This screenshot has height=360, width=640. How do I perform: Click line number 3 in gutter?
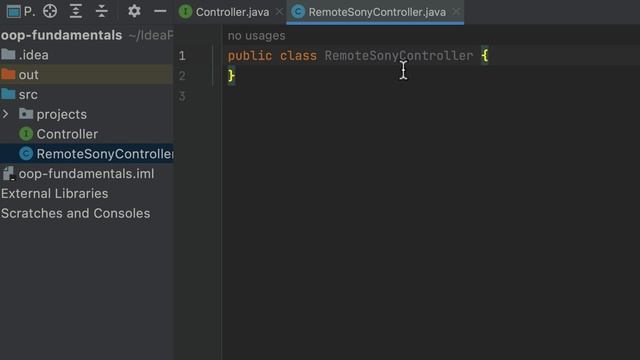pyautogui.click(x=182, y=96)
